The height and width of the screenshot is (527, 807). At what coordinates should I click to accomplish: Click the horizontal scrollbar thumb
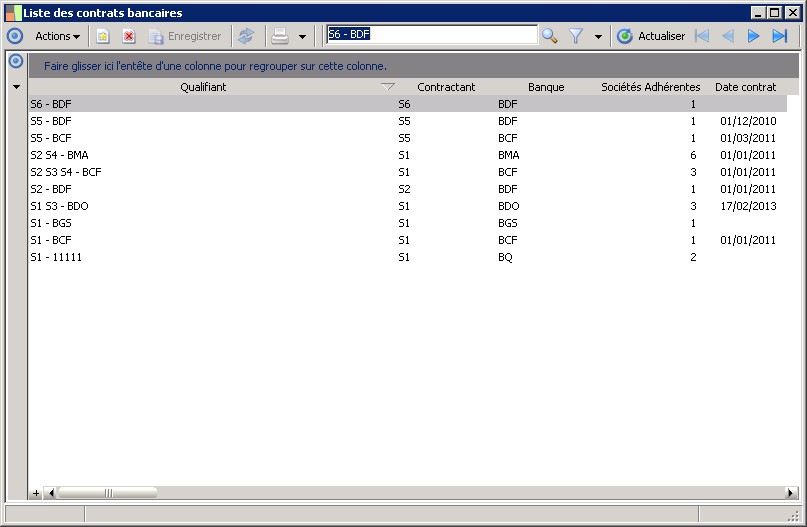(x=108, y=493)
